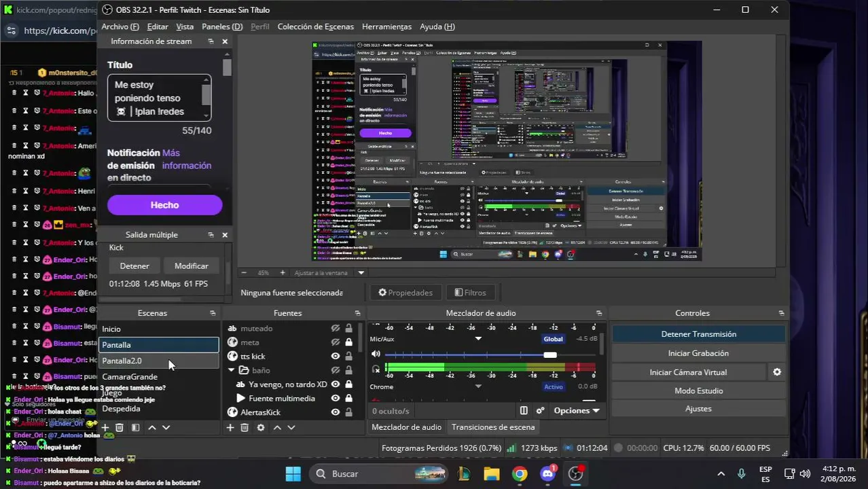Open Colección de Escenas menu
The height and width of the screenshot is (489, 868).
tap(315, 26)
